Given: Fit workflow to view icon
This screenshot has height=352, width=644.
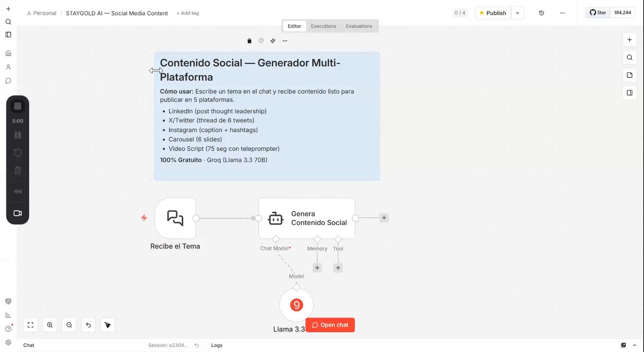Looking at the screenshot, I should (x=31, y=325).
